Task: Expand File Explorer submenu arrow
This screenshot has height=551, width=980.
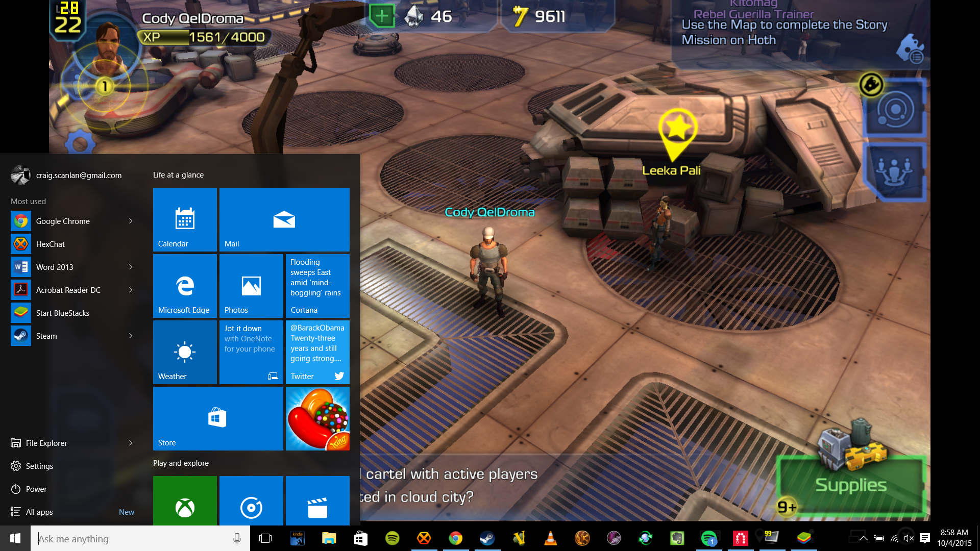Action: pyautogui.click(x=131, y=443)
